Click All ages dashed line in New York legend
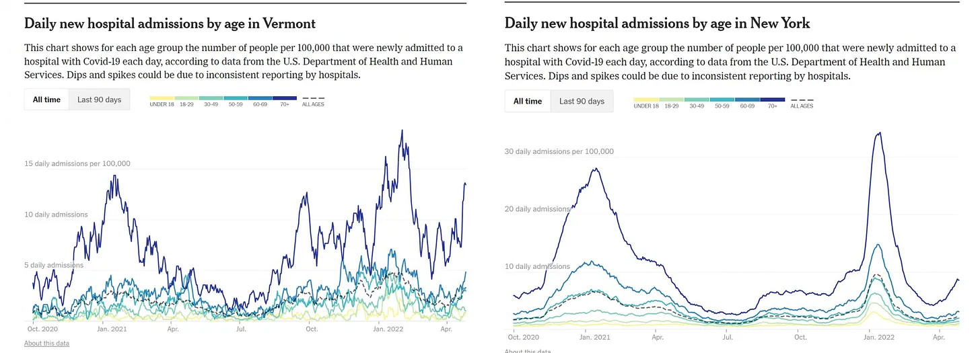This screenshot has height=353, width=980. (x=802, y=100)
